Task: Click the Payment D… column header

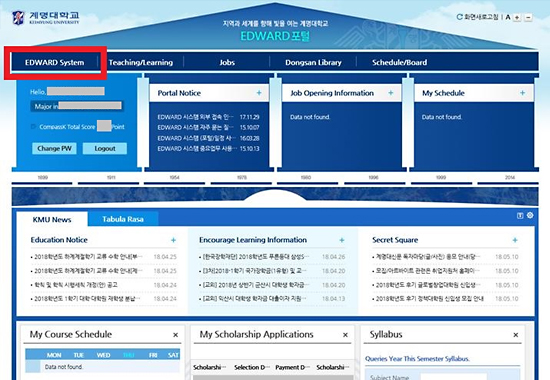Action: pyautogui.click(x=293, y=367)
